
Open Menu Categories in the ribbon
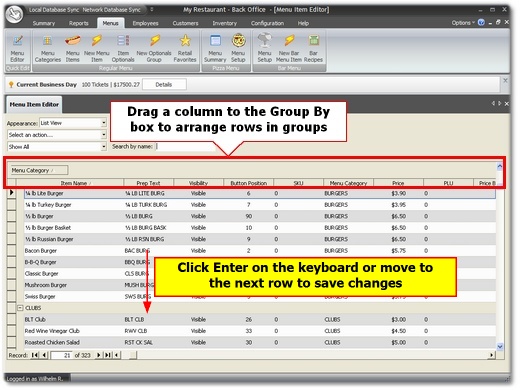click(48, 48)
